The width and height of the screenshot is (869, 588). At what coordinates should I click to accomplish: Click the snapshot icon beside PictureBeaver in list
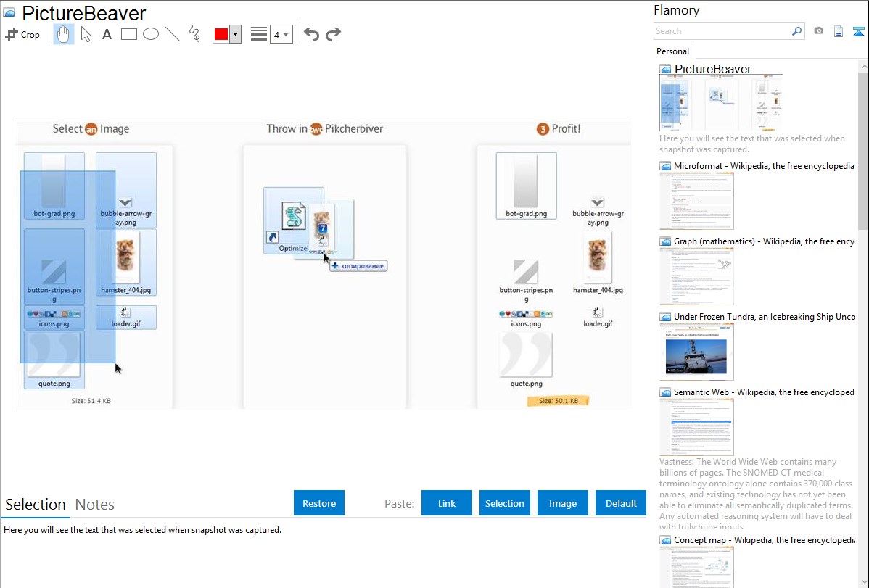pos(665,70)
